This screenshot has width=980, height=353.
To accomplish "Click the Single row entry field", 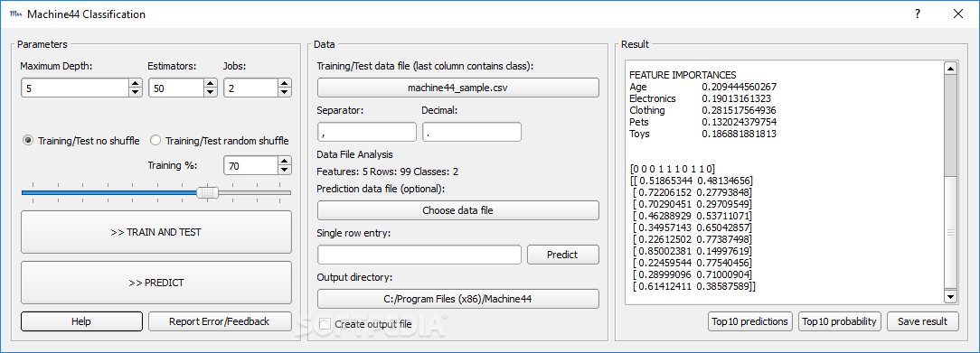I will click(419, 255).
